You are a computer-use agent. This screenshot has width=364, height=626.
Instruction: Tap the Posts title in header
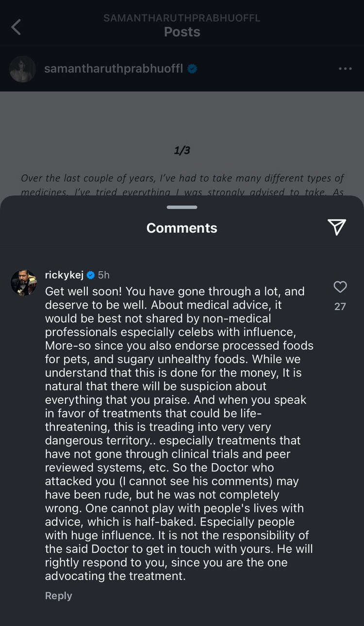[182, 32]
